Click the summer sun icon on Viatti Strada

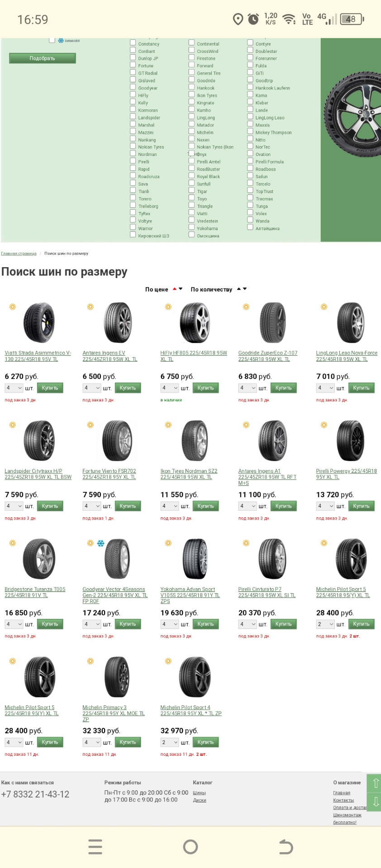13,307
